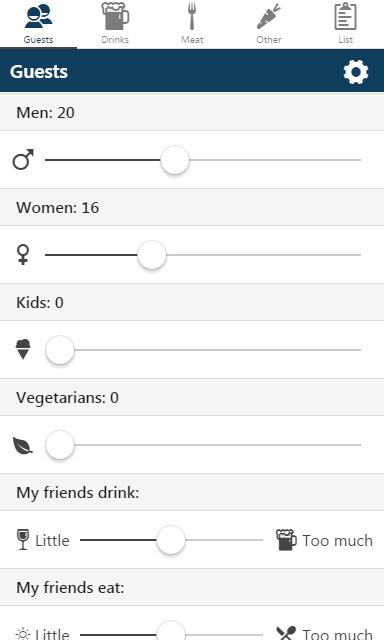Screen dimensions: 384x640
Task: Go to the Other tab
Action: pos(269,23)
